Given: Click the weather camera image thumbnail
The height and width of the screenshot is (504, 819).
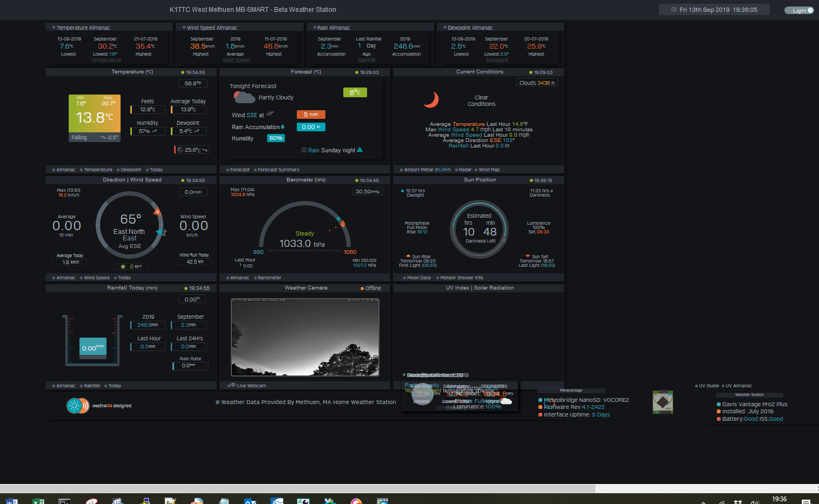Looking at the screenshot, I should pyautogui.click(x=305, y=337).
